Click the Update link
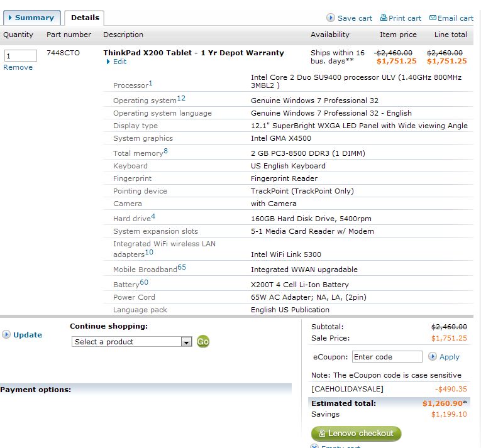The width and height of the screenshot is (481, 448). [28, 335]
